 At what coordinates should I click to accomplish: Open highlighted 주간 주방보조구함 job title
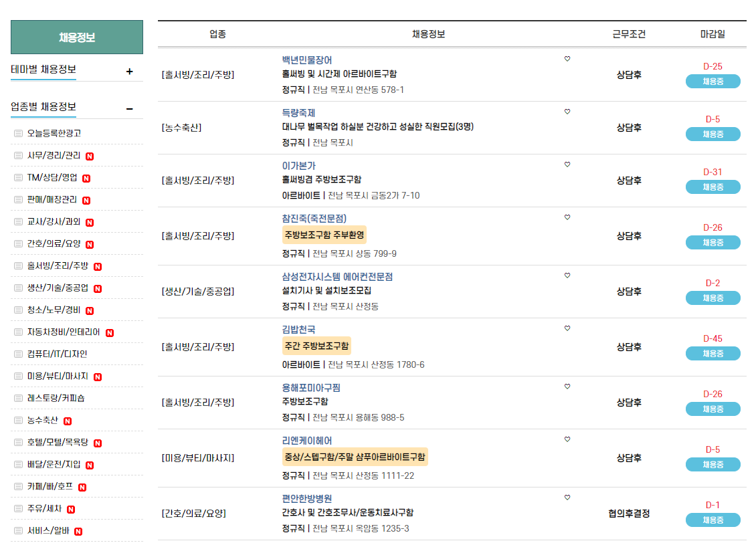click(x=316, y=346)
